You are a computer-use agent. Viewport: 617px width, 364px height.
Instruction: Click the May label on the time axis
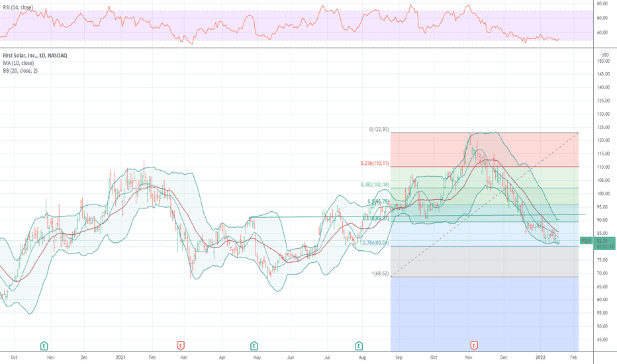pos(257,357)
